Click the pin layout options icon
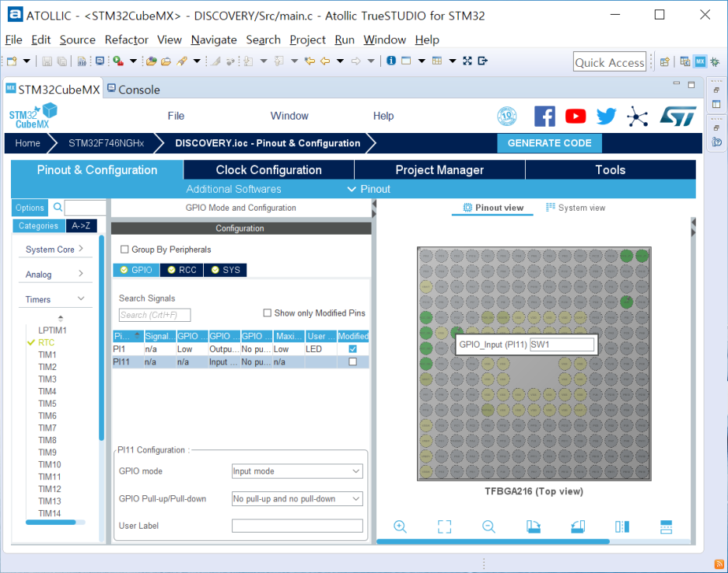Viewport: 728px width, 573px height. click(x=667, y=526)
